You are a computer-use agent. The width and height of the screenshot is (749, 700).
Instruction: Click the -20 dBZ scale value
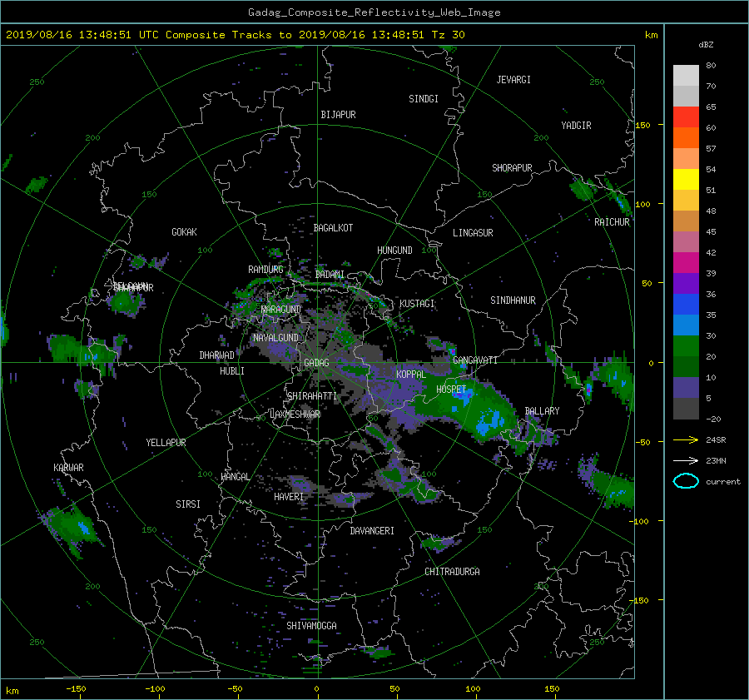pyautogui.click(x=712, y=419)
